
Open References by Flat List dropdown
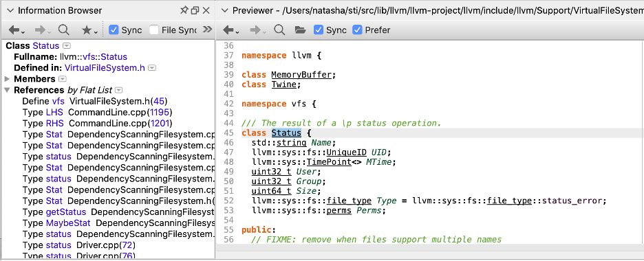[119, 90]
